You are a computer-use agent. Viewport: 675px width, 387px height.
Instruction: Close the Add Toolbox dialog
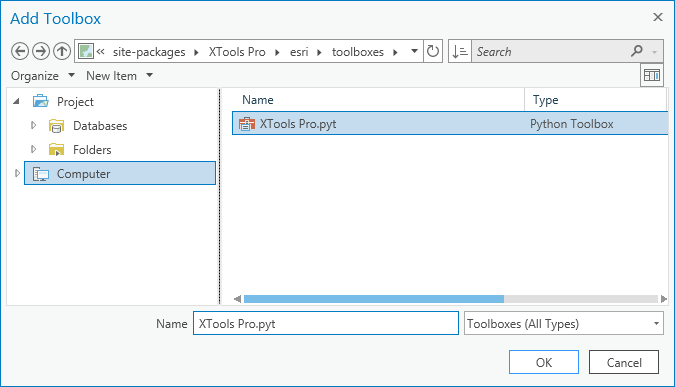[657, 17]
